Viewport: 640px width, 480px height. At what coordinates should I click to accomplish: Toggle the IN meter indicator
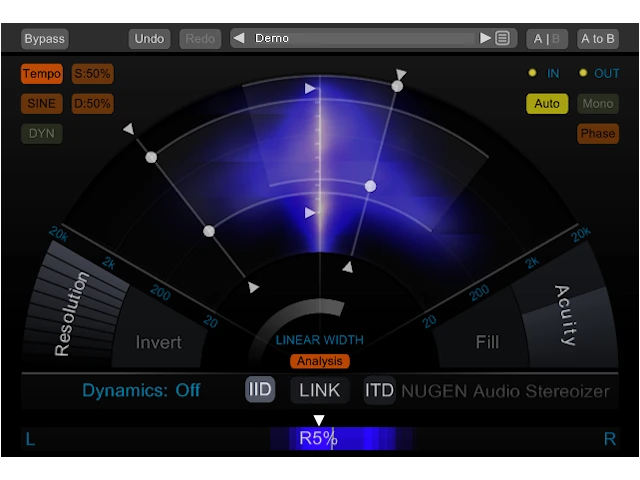(x=532, y=73)
